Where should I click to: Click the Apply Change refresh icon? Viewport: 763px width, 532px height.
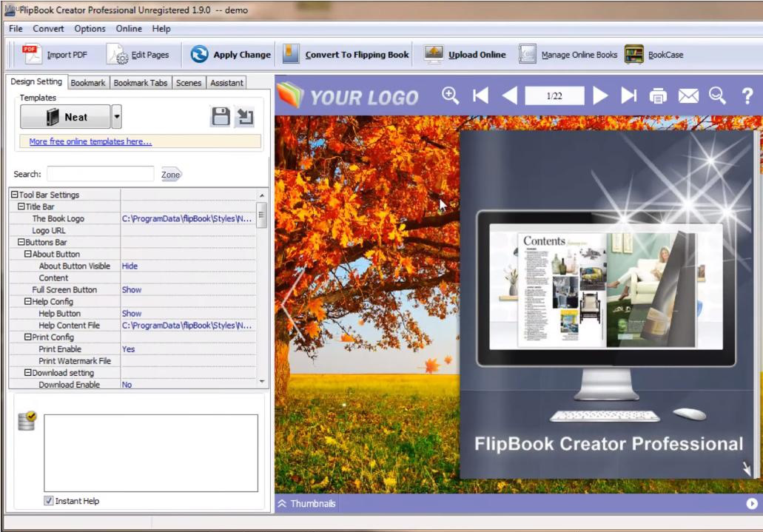pyautogui.click(x=199, y=54)
